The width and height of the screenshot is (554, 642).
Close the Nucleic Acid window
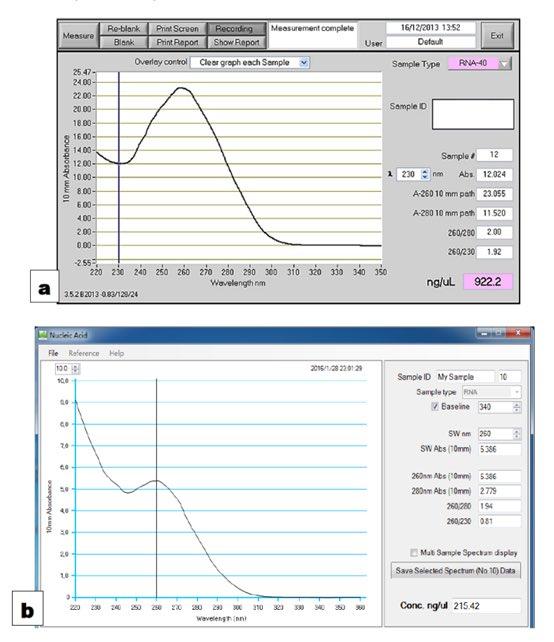point(518,333)
